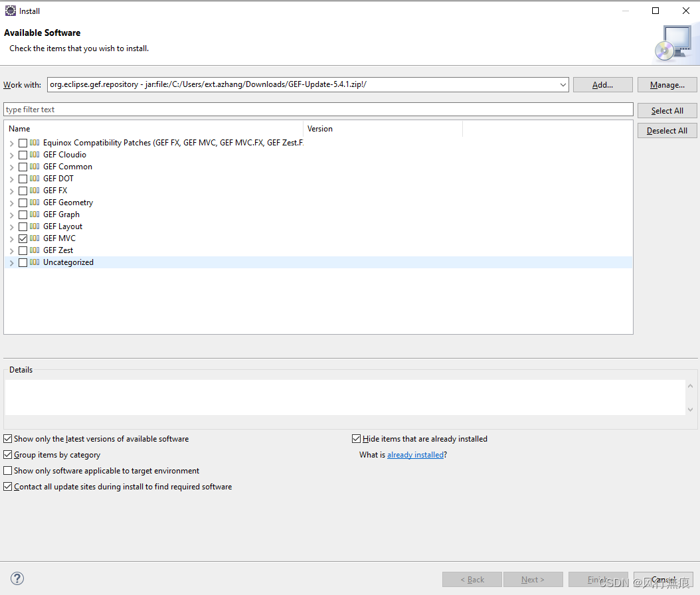This screenshot has height=595, width=700.
Task: Click the GEF MVC category icon
Action: pos(35,238)
